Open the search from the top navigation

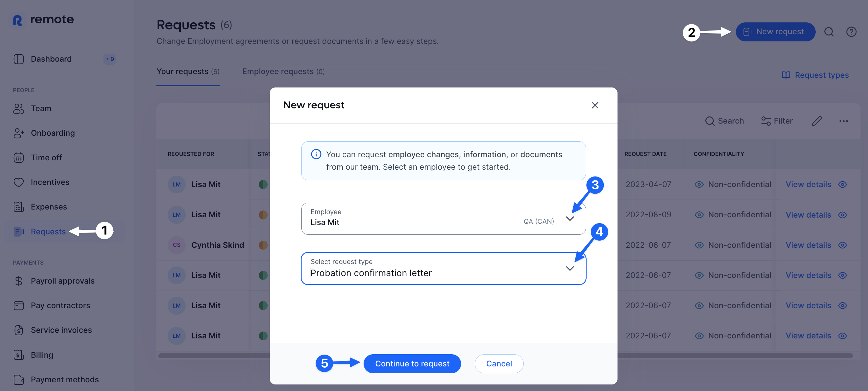[829, 32]
